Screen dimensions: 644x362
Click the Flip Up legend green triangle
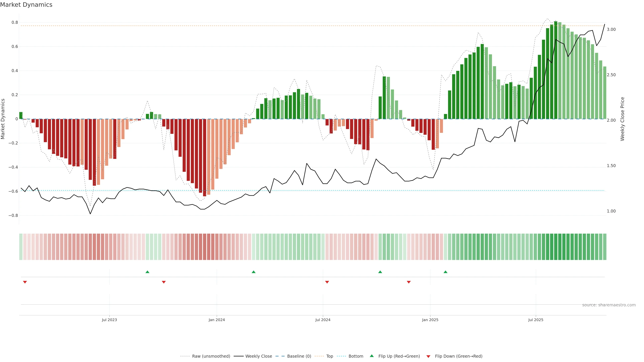[x=372, y=356]
